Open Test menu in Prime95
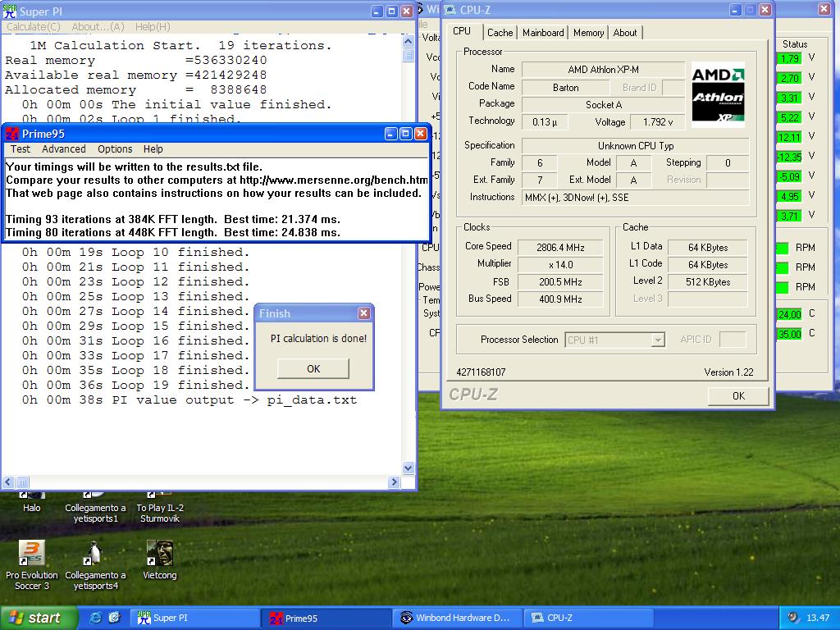 pos(21,149)
